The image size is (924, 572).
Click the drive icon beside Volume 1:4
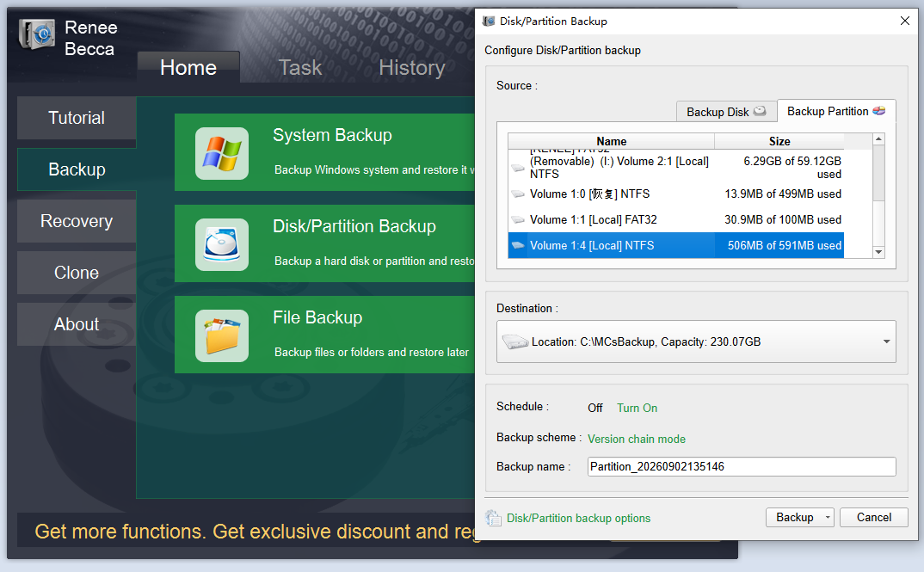[x=518, y=246]
